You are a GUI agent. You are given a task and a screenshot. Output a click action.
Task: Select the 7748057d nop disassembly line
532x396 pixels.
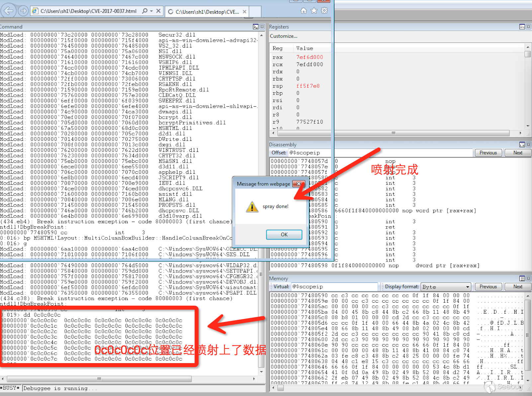[x=333, y=161]
